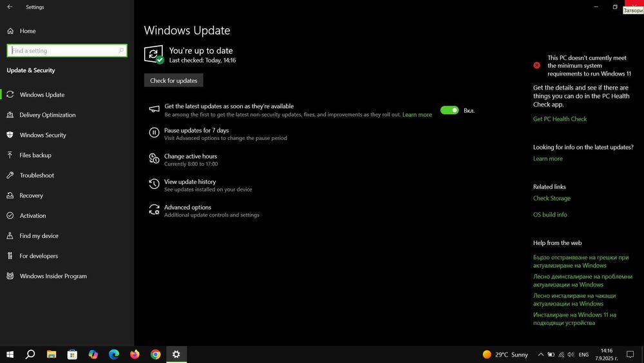Click the history icon beside update history

point(154,184)
